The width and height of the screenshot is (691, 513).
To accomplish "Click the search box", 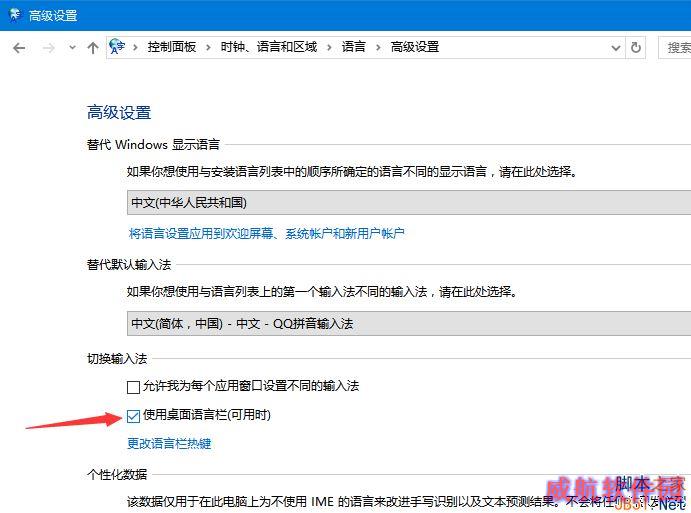I will pyautogui.click(x=674, y=48).
